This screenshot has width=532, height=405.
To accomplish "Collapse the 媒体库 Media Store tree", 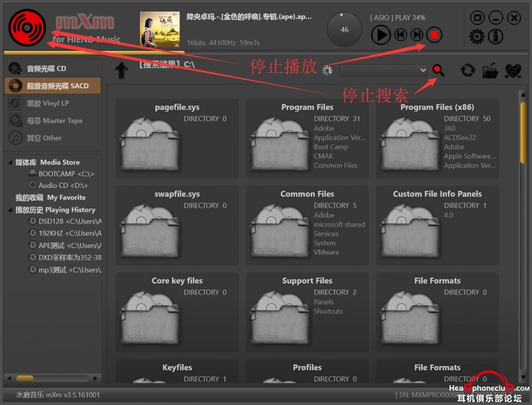I will (10, 162).
